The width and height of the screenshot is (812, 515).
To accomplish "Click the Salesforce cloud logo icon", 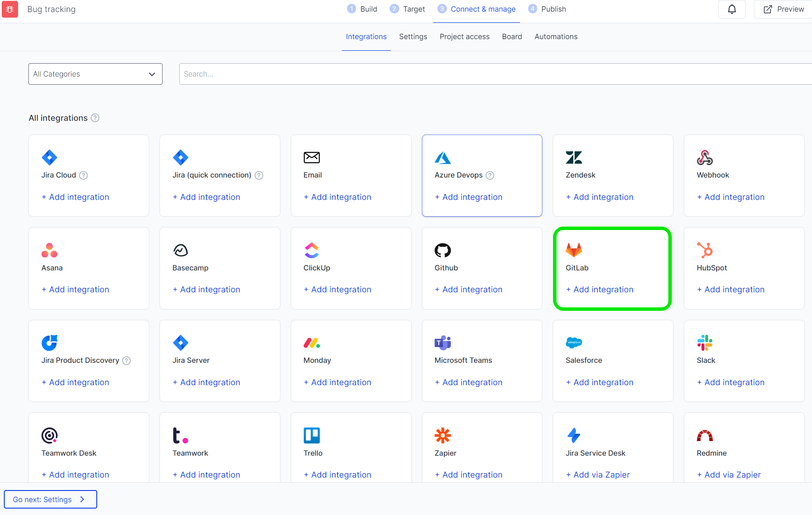I will 574,343.
